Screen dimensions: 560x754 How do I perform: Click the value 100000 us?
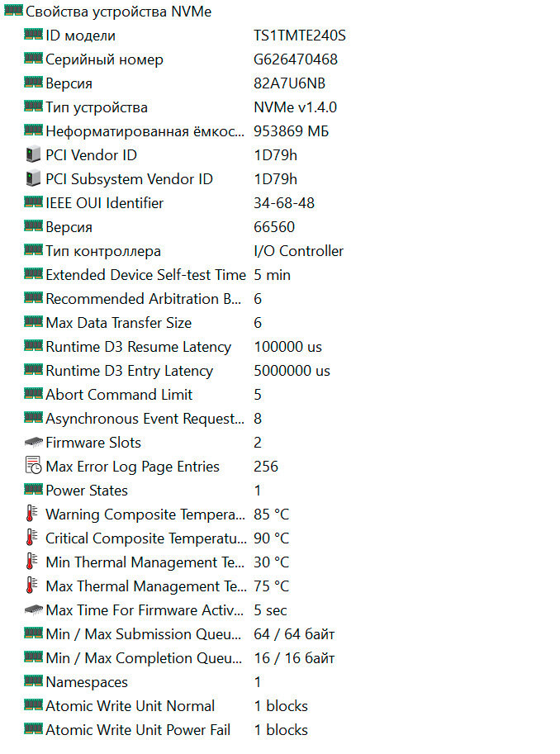pos(287,347)
